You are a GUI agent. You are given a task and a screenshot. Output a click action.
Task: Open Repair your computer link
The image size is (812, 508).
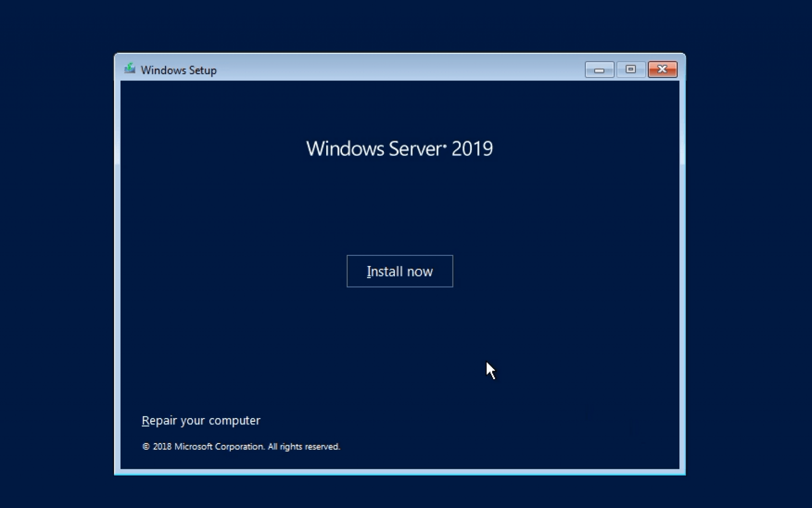201,421
